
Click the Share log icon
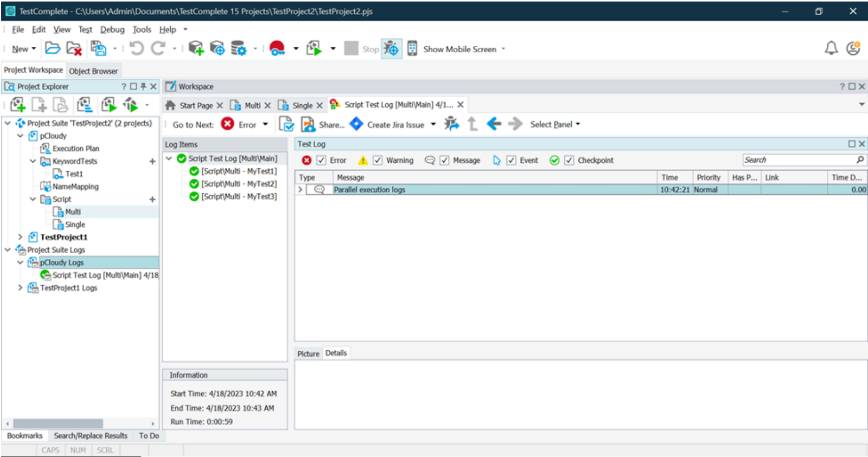pos(308,125)
